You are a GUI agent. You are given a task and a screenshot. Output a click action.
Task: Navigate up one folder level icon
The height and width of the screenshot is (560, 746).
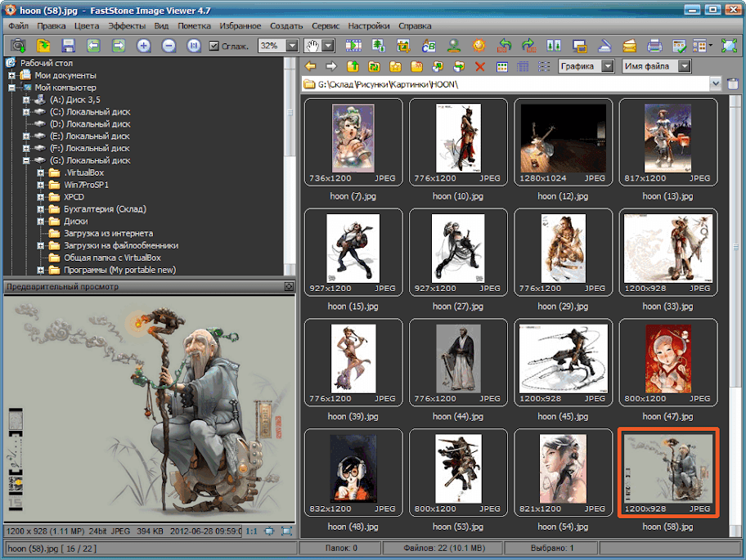coord(353,65)
